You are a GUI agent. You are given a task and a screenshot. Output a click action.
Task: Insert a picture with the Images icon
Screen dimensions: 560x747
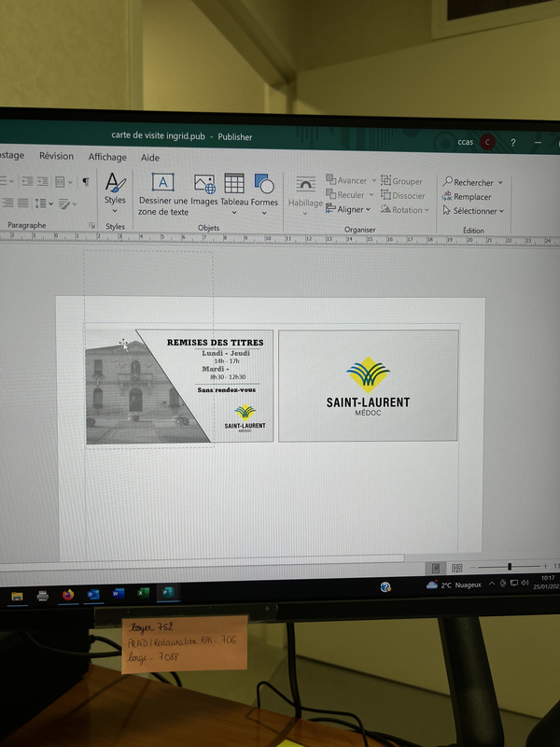click(x=204, y=190)
